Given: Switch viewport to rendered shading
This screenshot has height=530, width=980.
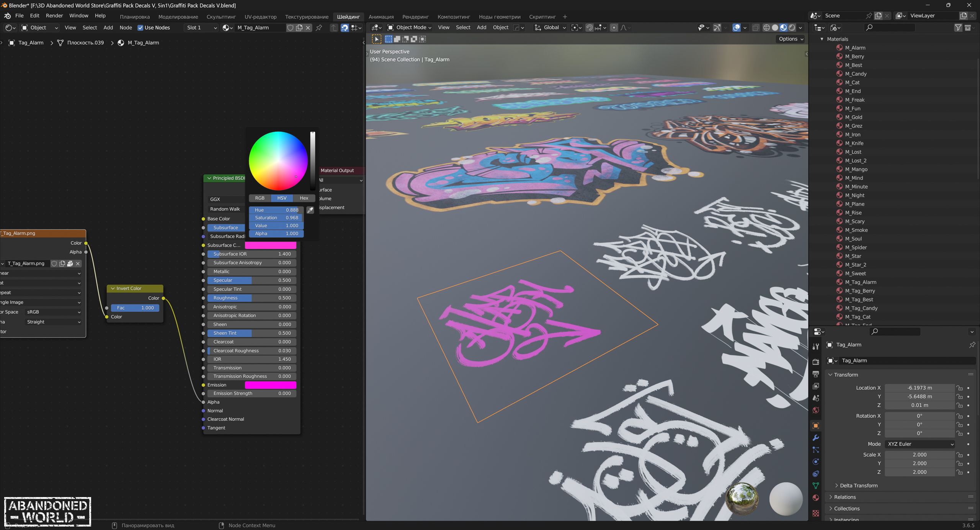Looking at the screenshot, I should click(792, 28).
